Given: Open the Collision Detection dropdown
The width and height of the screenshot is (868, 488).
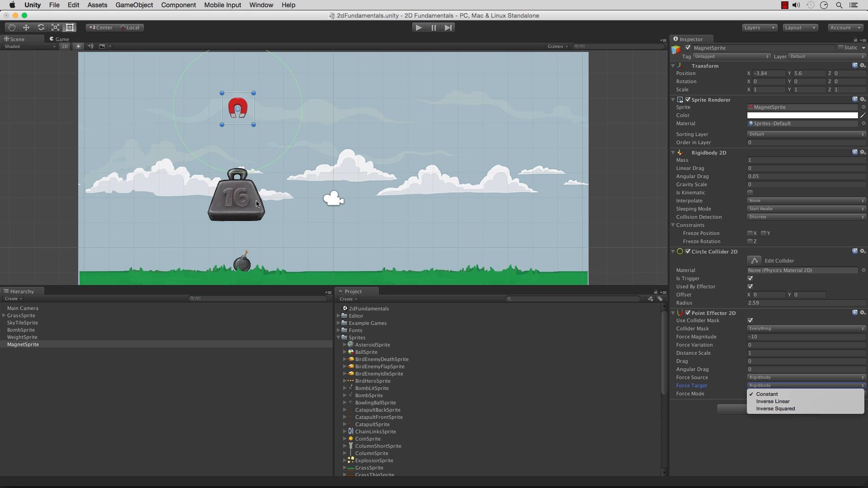Looking at the screenshot, I should (x=806, y=217).
